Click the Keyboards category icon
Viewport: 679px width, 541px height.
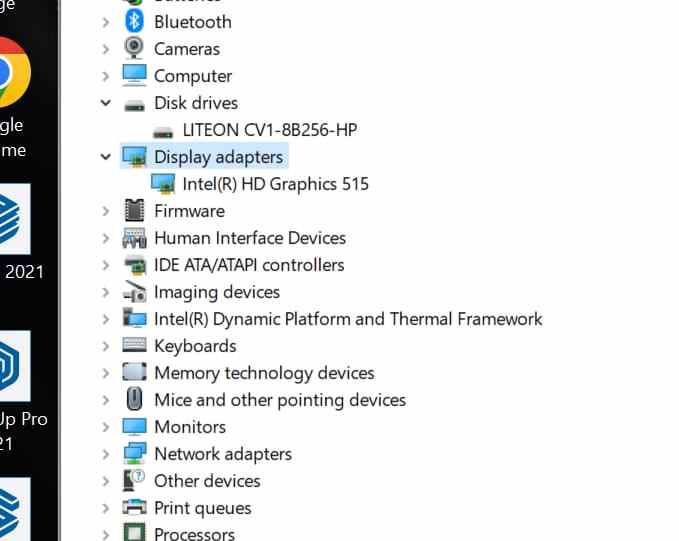[x=134, y=346]
